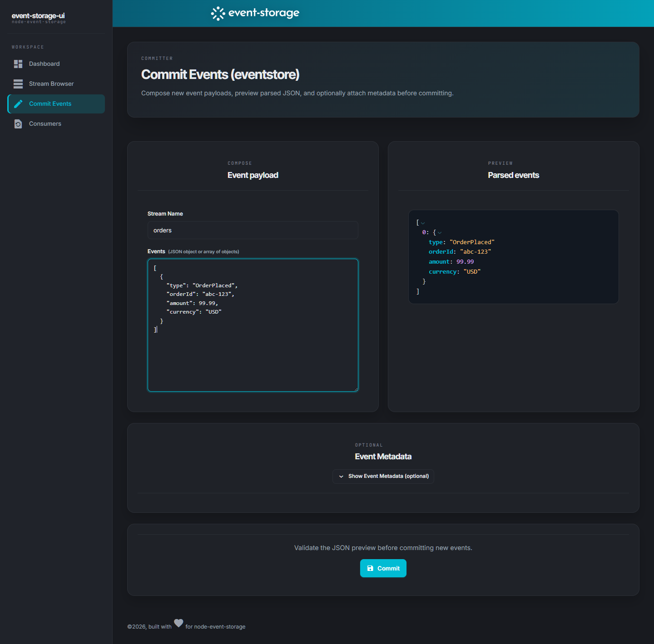Click the event-storage header title
This screenshot has width=654, height=644.
pyautogui.click(x=264, y=13)
